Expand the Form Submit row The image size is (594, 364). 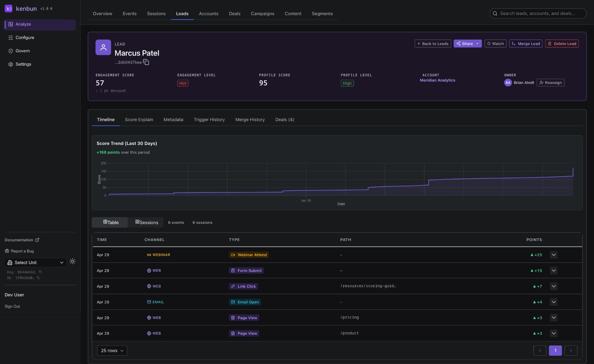tap(554, 271)
